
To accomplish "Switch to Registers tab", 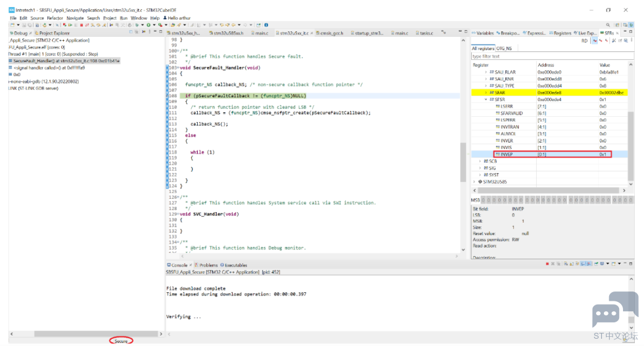I will click(x=560, y=33).
